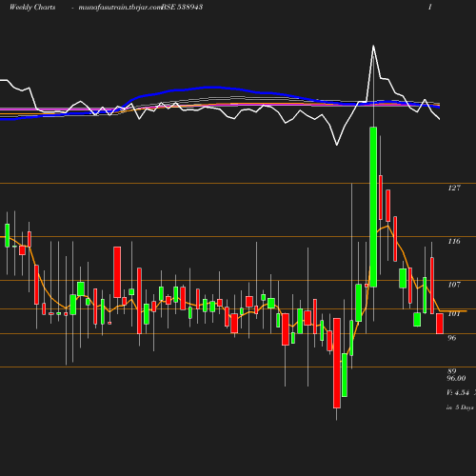Click the 'BSE 538943' symbol label

coord(182,7)
